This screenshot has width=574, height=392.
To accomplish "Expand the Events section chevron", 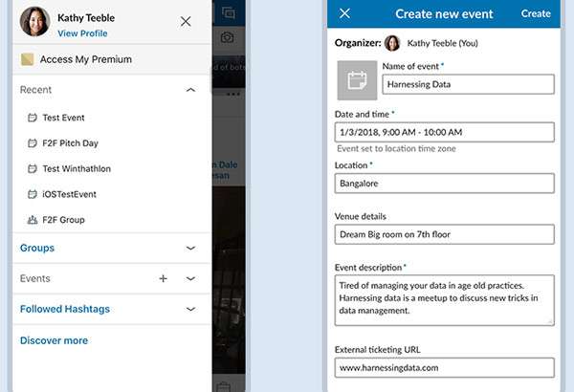I will coord(190,278).
